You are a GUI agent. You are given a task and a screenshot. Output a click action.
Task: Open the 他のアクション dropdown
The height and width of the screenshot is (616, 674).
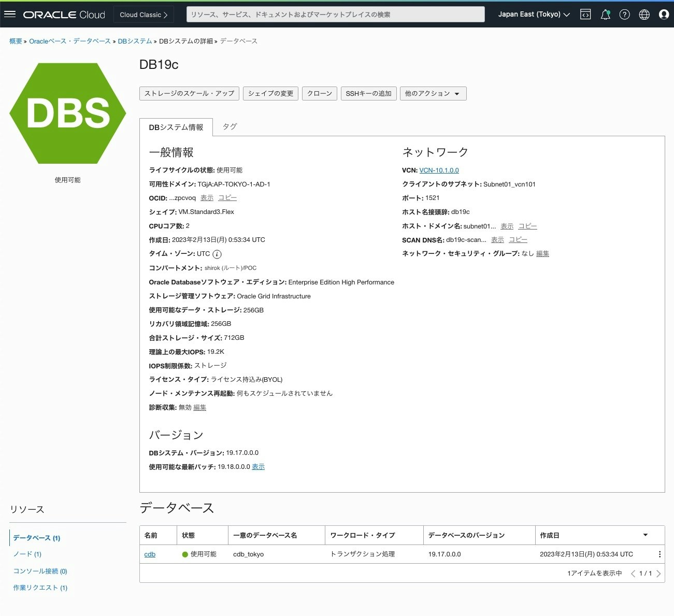point(433,93)
